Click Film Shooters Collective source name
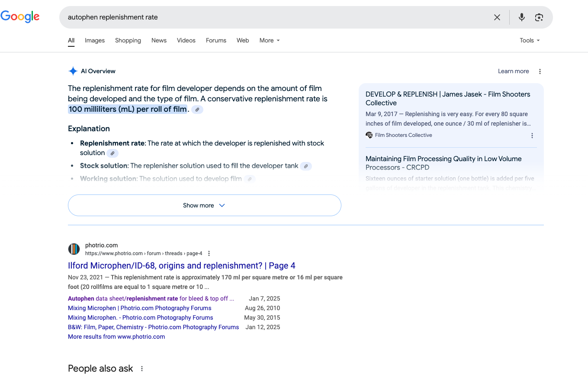This screenshot has height=379, width=588. [403, 135]
